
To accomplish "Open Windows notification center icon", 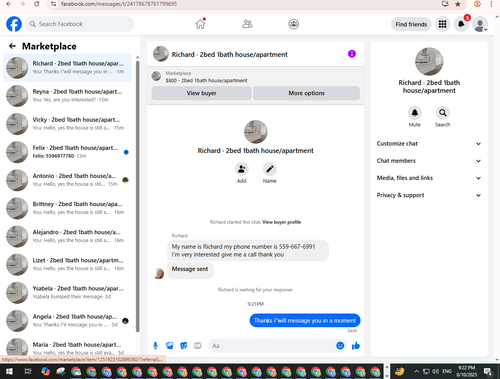I will 488,371.
